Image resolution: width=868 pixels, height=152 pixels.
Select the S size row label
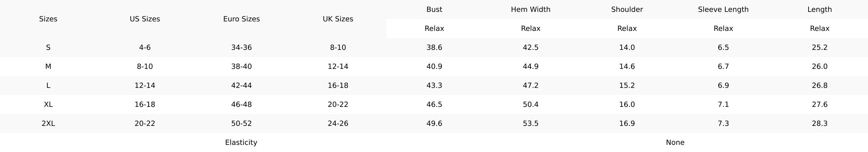point(48,48)
